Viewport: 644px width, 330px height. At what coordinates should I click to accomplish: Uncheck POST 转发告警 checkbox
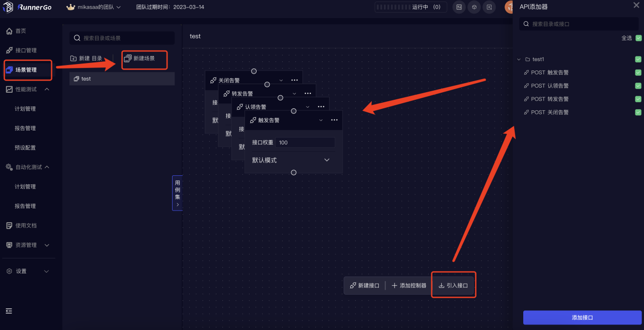(638, 99)
